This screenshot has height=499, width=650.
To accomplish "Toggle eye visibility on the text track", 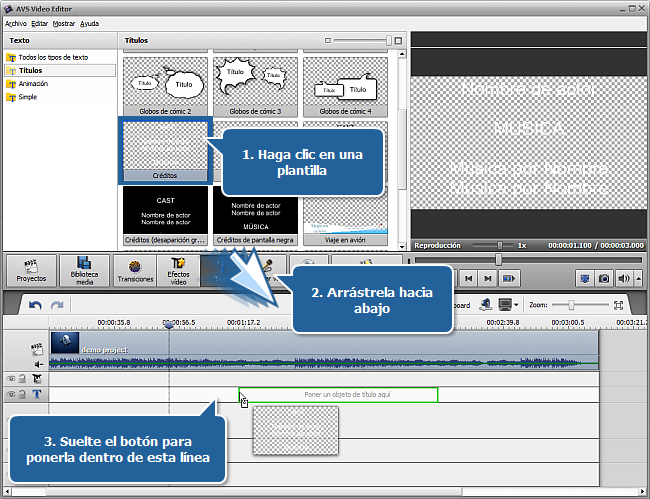I will (12, 395).
